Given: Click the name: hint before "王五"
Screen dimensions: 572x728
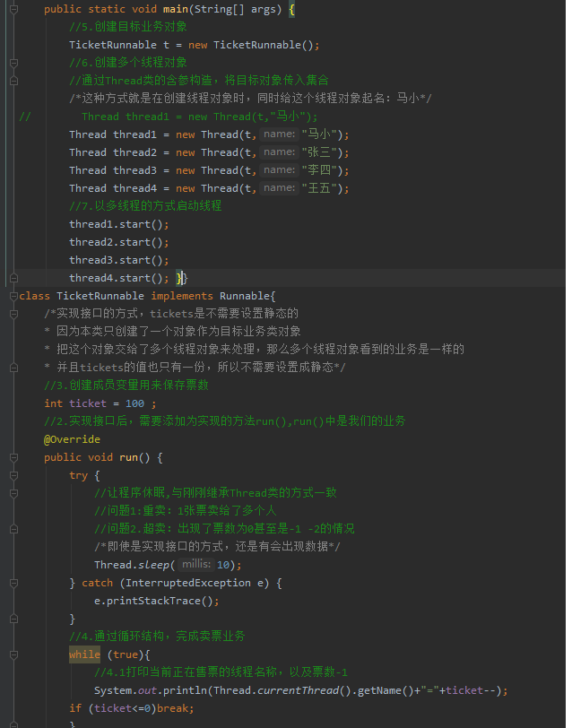Looking at the screenshot, I should point(279,188).
